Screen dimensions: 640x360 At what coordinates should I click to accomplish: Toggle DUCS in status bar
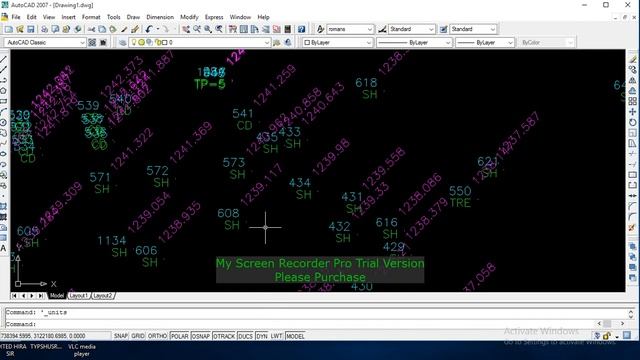coord(245,336)
